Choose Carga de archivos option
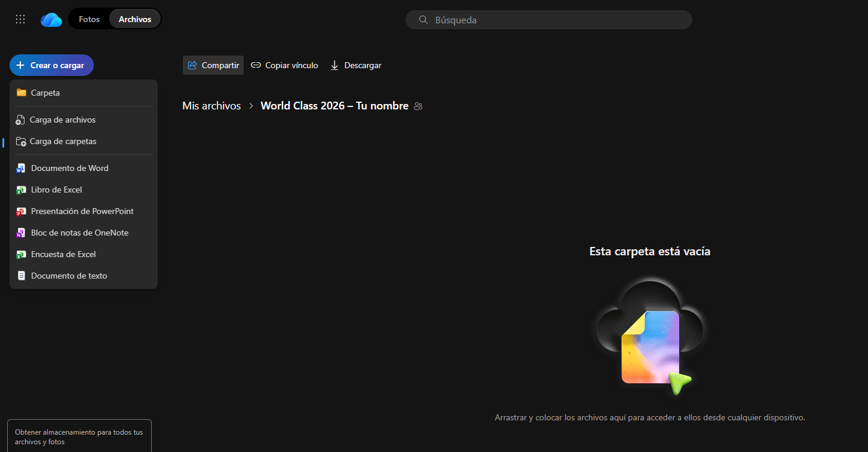Image resolution: width=868 pixels, height=452 pixels. (62, 120)
